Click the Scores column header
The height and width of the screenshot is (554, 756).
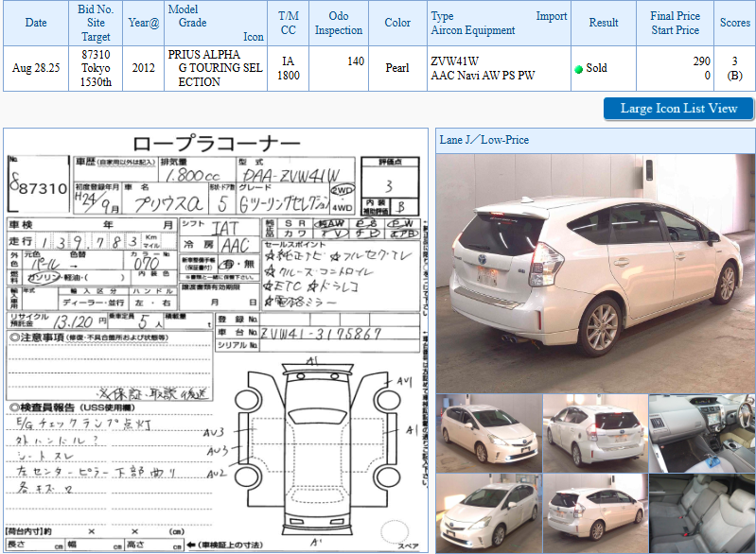click(734, 23)
